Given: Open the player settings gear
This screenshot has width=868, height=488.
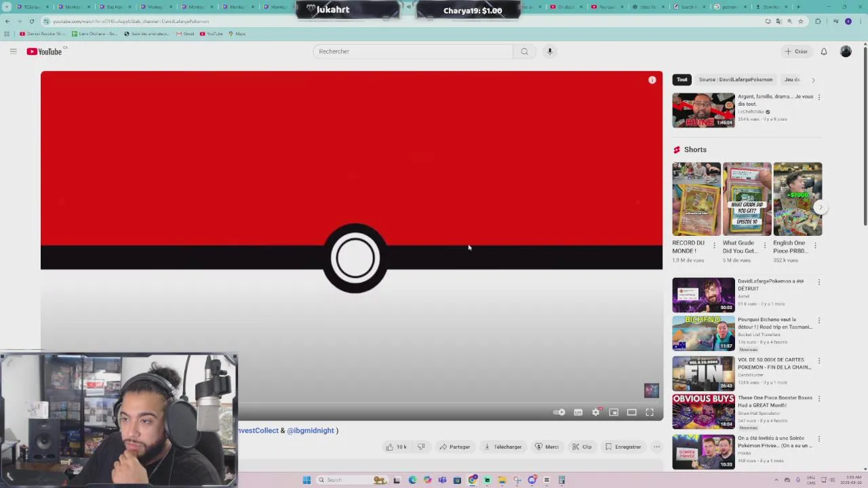Looking at the screenshot, I should (596, 412).
